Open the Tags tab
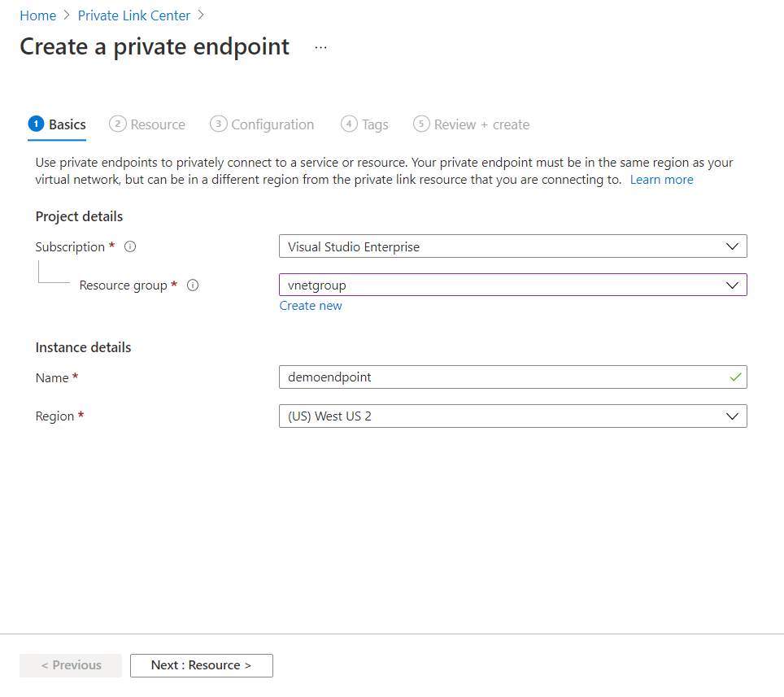Viewport: 784px width, 697px height. click(375, 124)
